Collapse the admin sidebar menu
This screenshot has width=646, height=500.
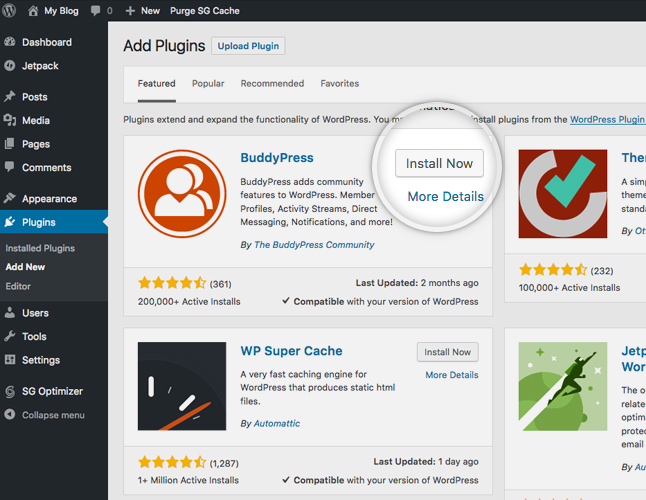tap(52, 415)
